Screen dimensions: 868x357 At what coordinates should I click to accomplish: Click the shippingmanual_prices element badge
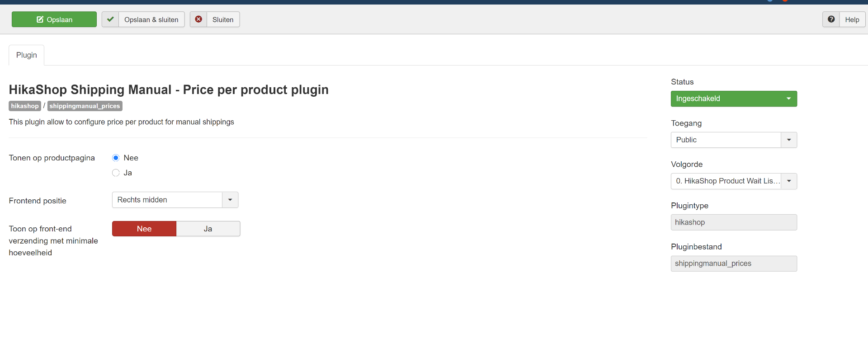pyautogui.click(x=85, y=106)
